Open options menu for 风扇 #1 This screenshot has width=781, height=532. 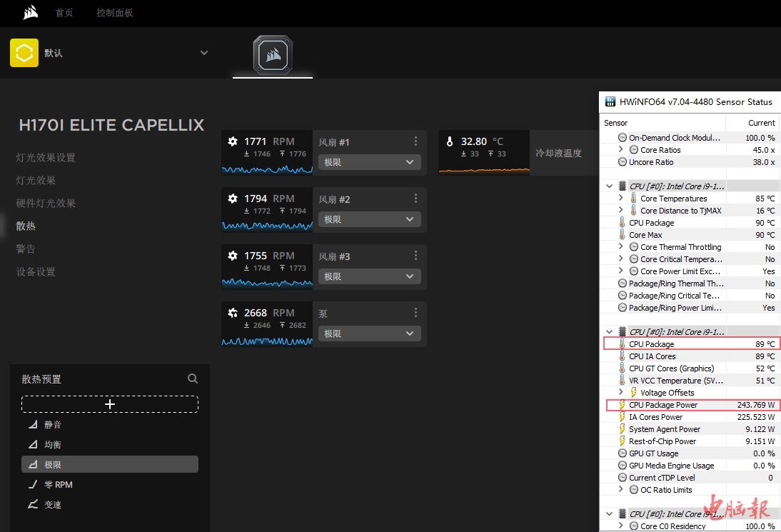[415, 141]
